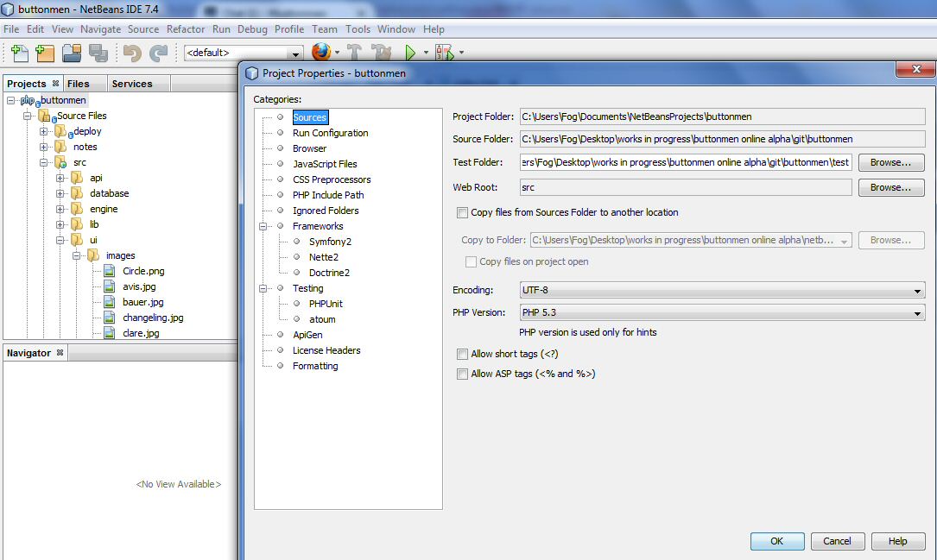Select CSS Preprocessors category
The height and width of the screenshot is (560, 937).
coord(332,179)
